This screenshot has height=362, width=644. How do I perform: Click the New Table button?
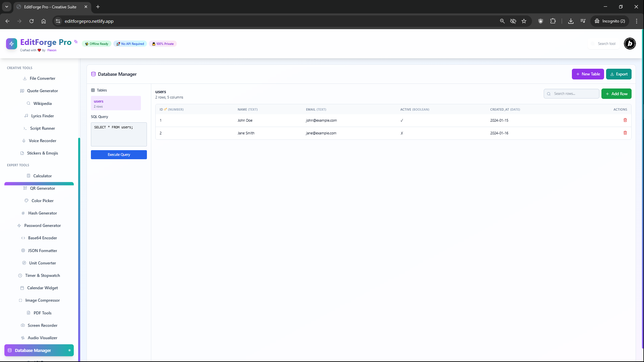point(588,74)
